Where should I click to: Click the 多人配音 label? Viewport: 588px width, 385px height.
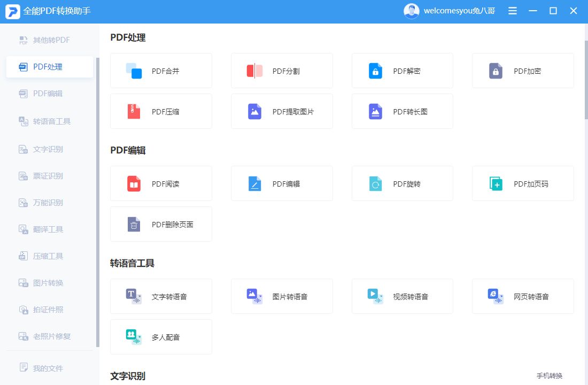[166, 337]
